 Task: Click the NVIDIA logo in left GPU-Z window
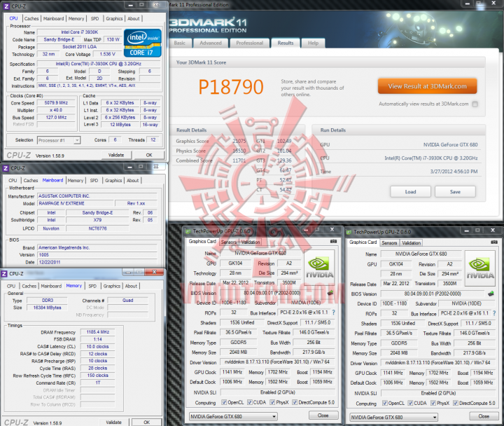click(319, 268)
